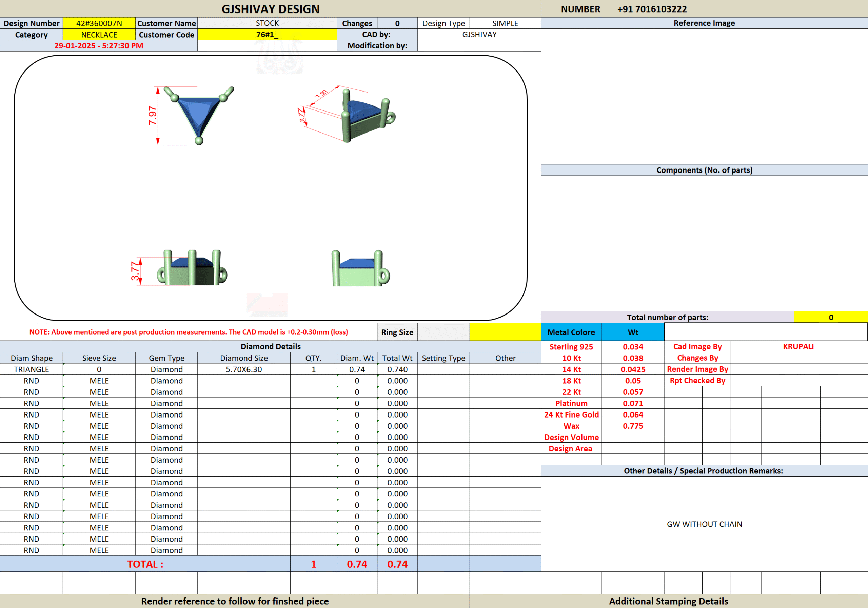Select the Total number of parts yellow cell
868x608 pixels.
[x=830, y=318]
